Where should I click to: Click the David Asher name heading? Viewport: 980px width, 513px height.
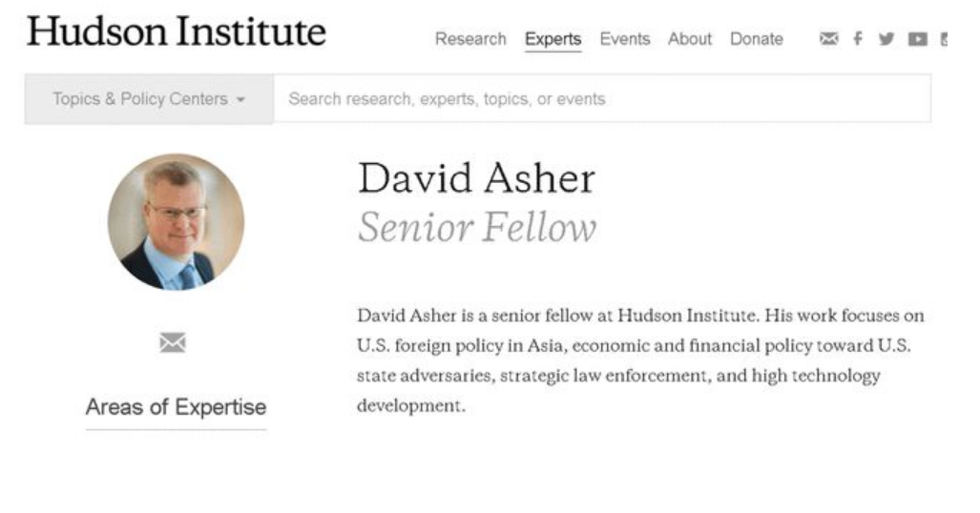(x=475, y=179)
